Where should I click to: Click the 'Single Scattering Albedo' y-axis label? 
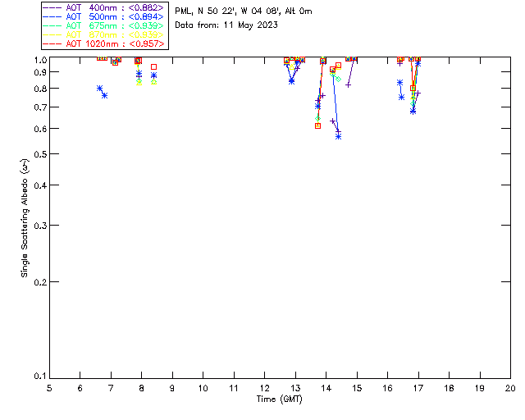tap(25, 218)
